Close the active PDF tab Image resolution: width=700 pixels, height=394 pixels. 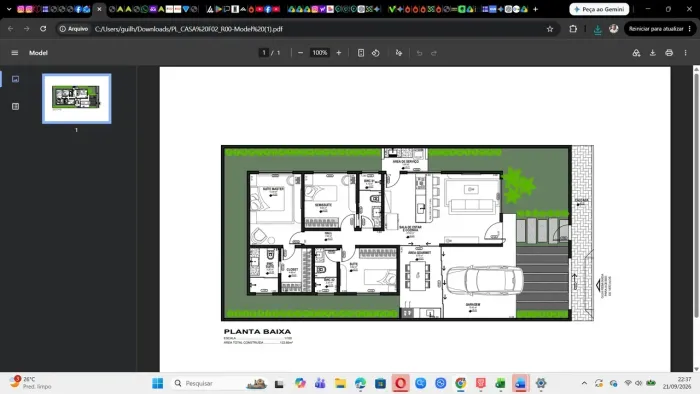99,9
